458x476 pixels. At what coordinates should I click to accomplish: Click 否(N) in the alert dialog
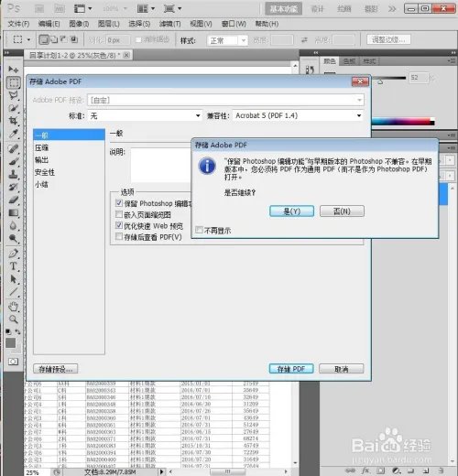(x=342, y=211)
